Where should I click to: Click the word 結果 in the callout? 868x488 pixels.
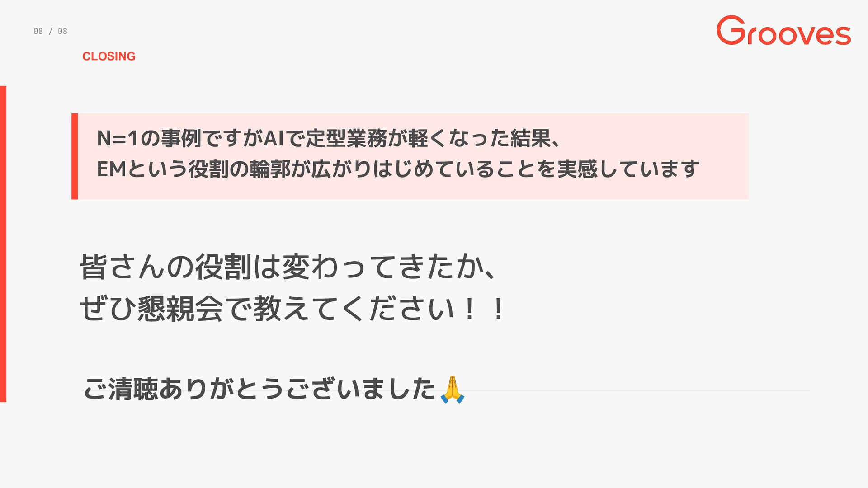pos(531,138)
